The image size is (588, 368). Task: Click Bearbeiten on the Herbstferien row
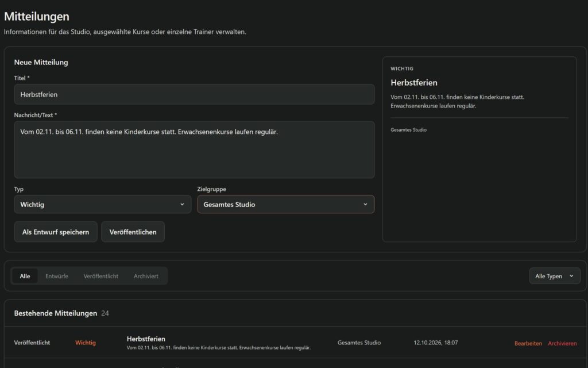(x=528, y=343)
